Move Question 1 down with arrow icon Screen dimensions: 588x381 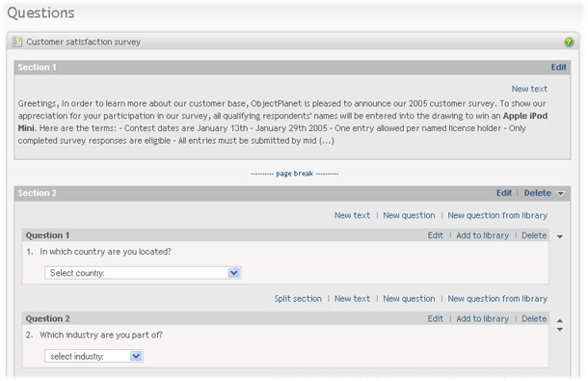click(x=559, y=237)
